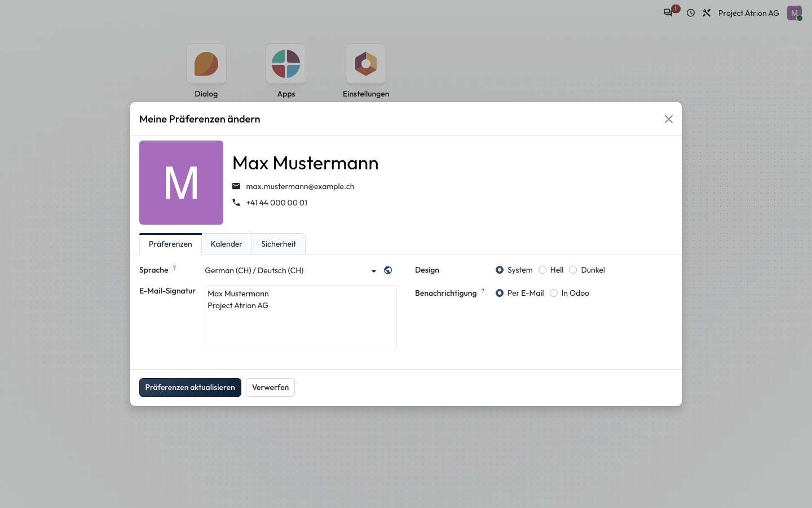Open the Apps module icon

(286, 64)
